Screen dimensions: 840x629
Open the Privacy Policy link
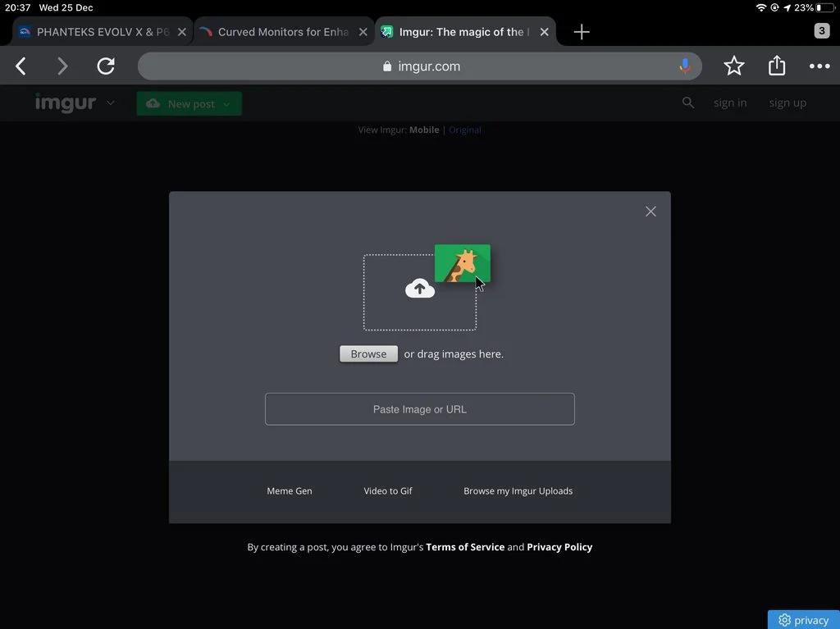(559, 547)
